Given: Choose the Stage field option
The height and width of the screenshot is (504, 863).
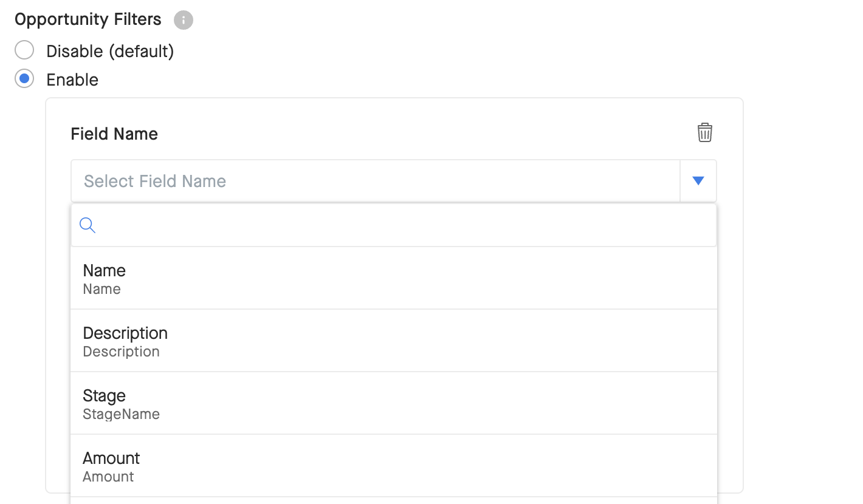Looking at the screenshot, I should (x=394, y=403).
